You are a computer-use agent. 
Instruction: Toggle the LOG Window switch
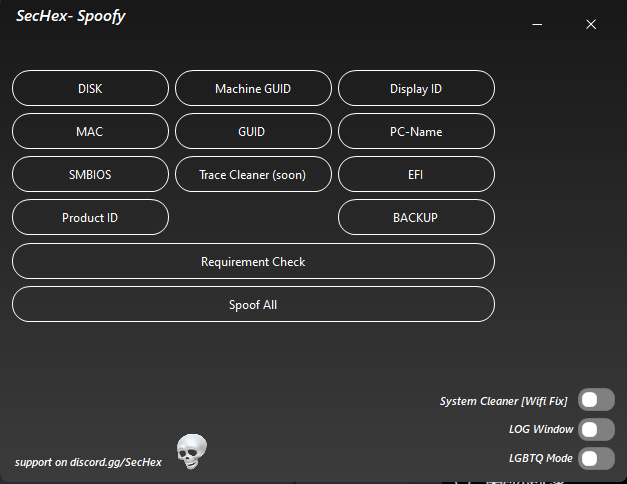(x=596, y=430)
